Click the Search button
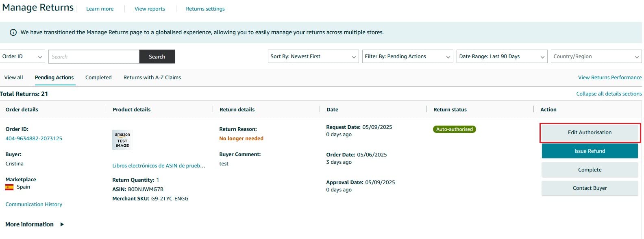This screenshot has width=644, height=239. point(157,57)
